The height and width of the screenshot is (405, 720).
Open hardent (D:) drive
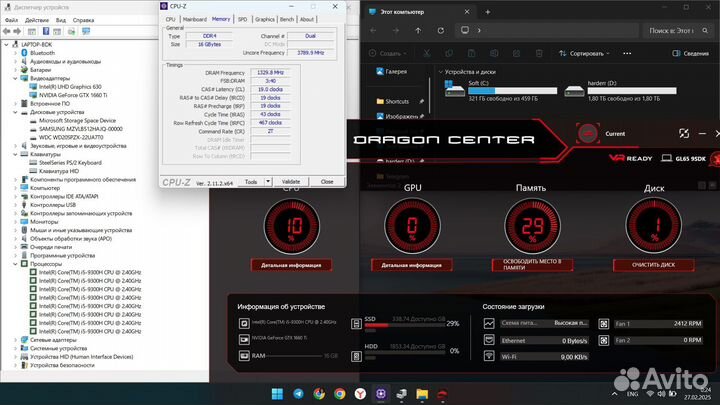point(621,90)
